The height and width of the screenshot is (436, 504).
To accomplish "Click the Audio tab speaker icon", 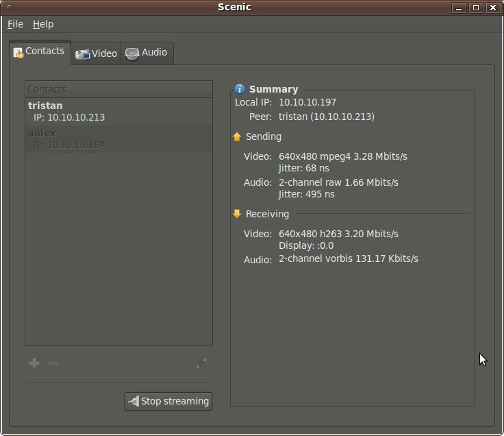I will click(x=132, y=53).
